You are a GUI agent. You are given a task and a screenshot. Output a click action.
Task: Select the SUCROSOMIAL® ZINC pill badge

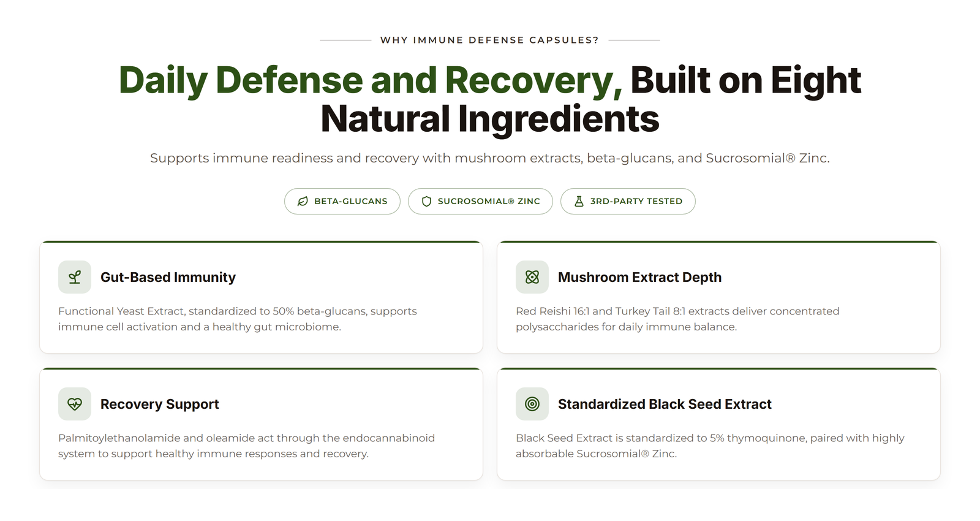pyautogui.click(x=480, y=201)
